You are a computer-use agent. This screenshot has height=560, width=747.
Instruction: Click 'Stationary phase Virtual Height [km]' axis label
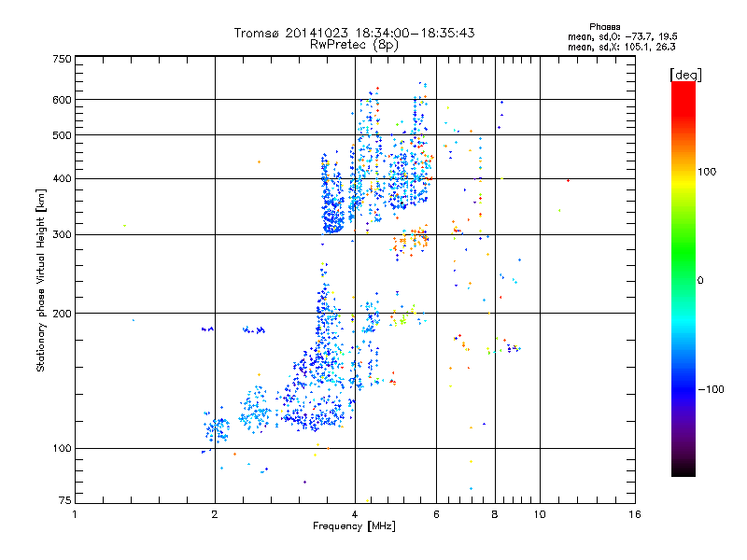pos(41,280)
